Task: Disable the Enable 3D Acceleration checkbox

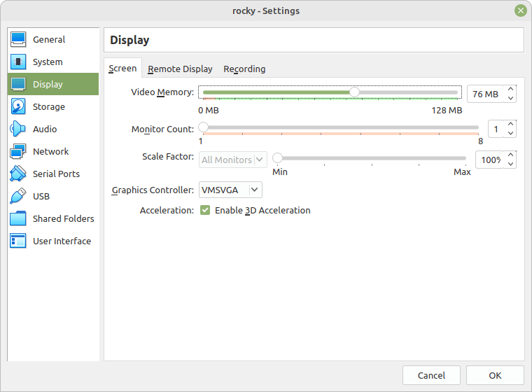Action: tap(205, 211)
